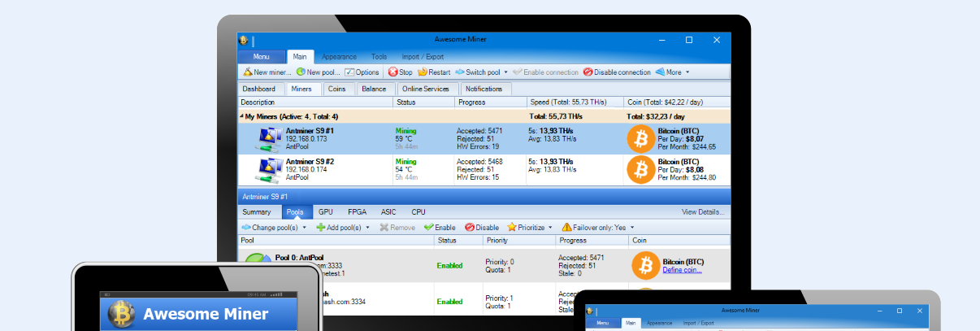Switch to the Appearance ribbon tab
The image size is (980, 331).
(339, 57)
